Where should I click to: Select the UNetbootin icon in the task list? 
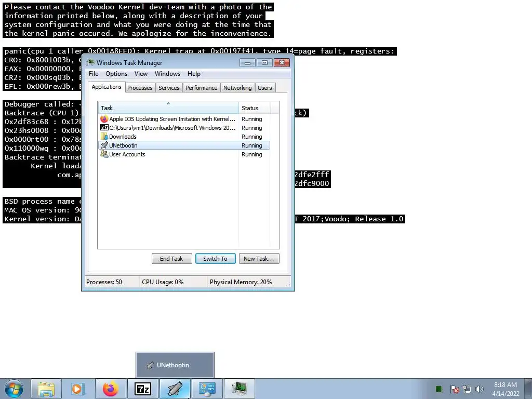(104, 145)
